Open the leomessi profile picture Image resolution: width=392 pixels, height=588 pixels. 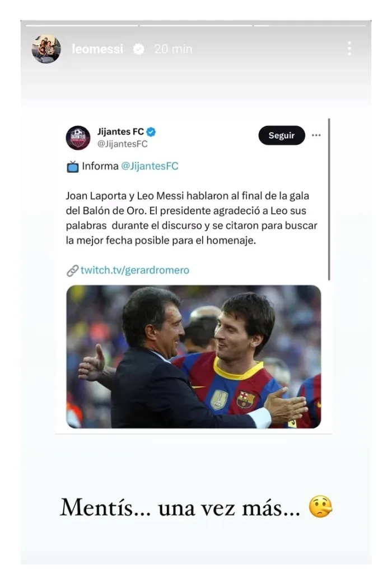[x=46, y=49]
